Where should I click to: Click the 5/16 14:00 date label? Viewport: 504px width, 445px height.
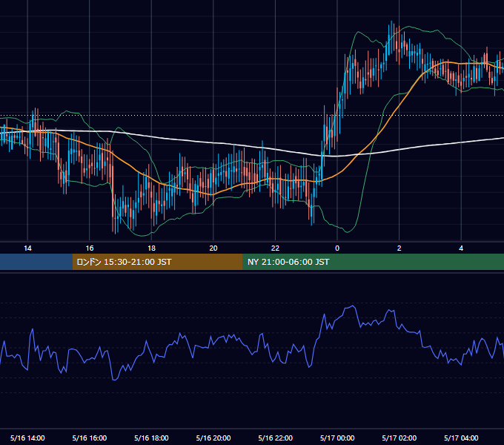(27, 438)
